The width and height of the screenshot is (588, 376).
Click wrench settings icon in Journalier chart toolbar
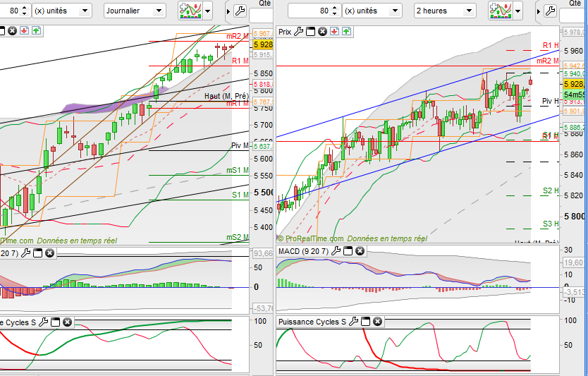coord(240,11)
